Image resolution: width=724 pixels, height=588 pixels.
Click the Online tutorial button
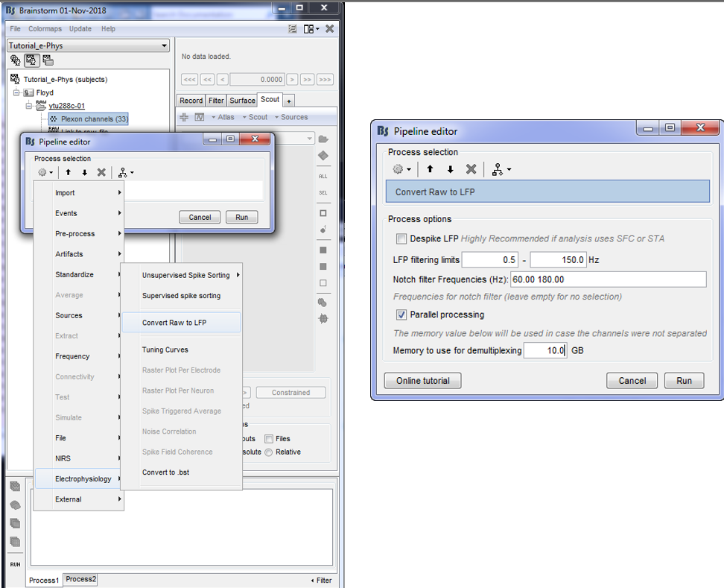(x=422, y=380)
